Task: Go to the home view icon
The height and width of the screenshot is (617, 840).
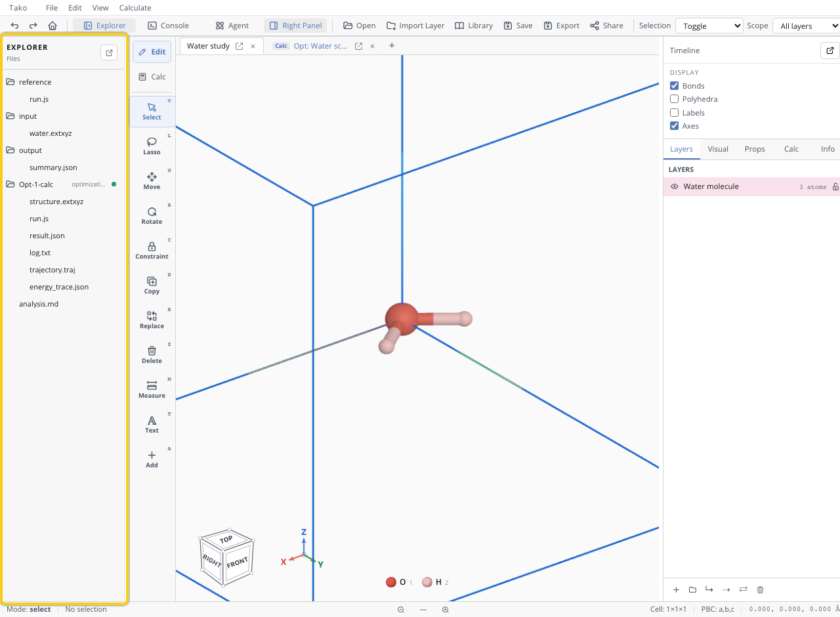Action: [x=52, y=26]
